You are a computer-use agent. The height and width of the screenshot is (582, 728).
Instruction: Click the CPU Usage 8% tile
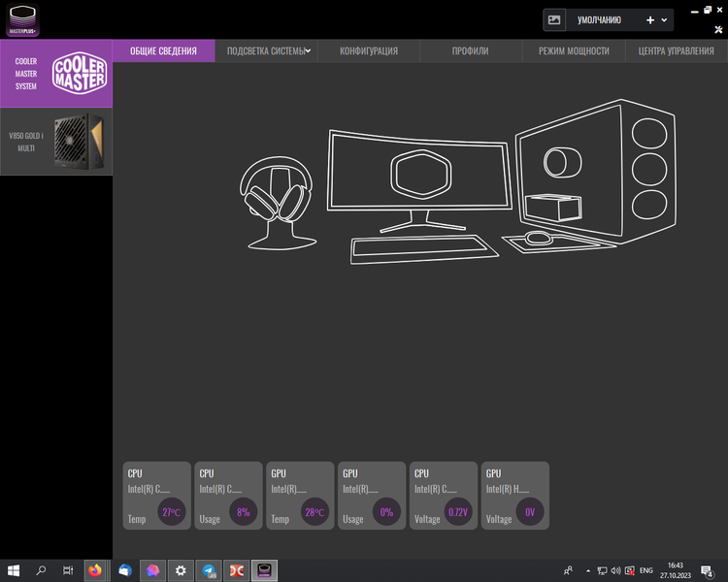coord(228,496)
